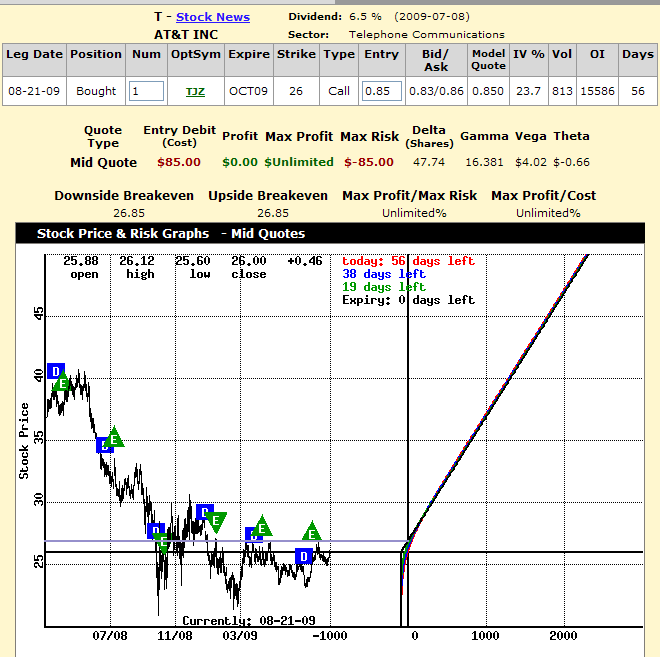Image resolution: width=660 pixels, height=657 pixels.
Task: Click the Bid/Ask column header
Action: 436,60
